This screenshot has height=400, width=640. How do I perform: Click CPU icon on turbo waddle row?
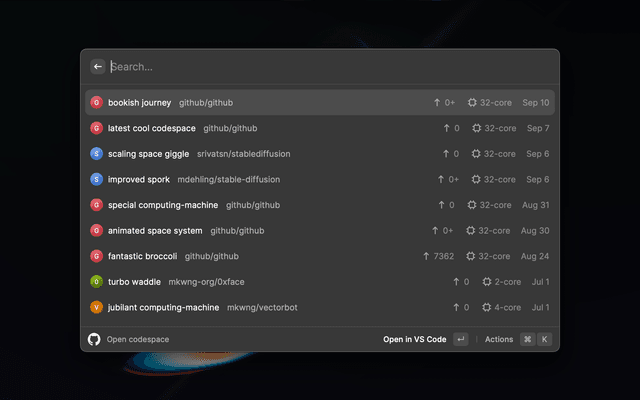tap(488, 282)
